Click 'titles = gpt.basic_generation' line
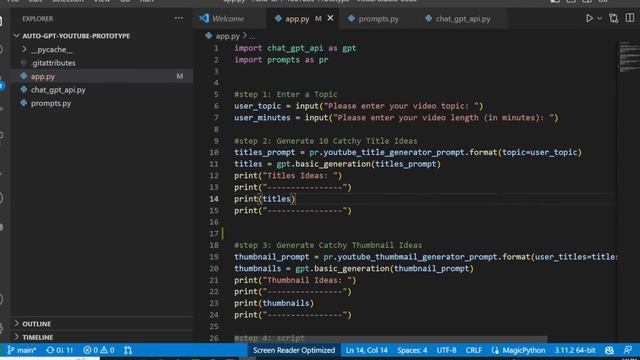The width and height of the screenshot is (640, 360). point(337,164)
